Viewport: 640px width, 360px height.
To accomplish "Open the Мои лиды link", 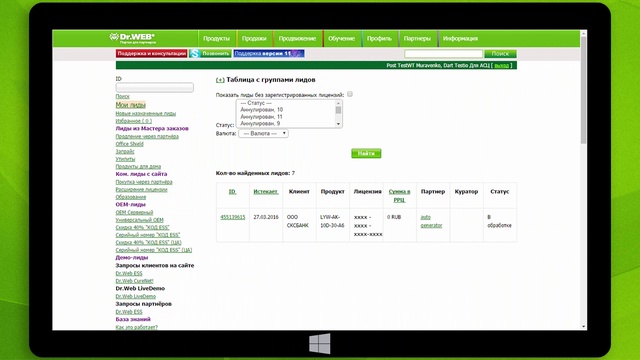I will [x=131, y=105].
